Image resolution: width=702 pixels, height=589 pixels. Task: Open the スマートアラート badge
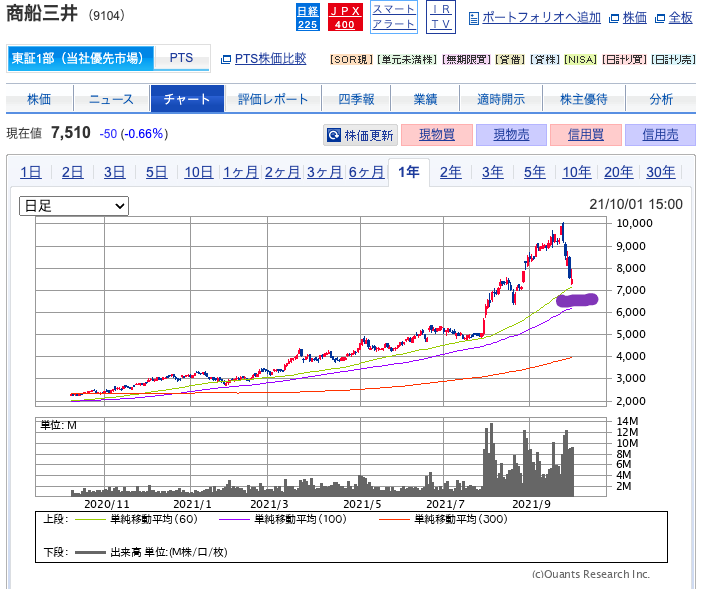394,17
